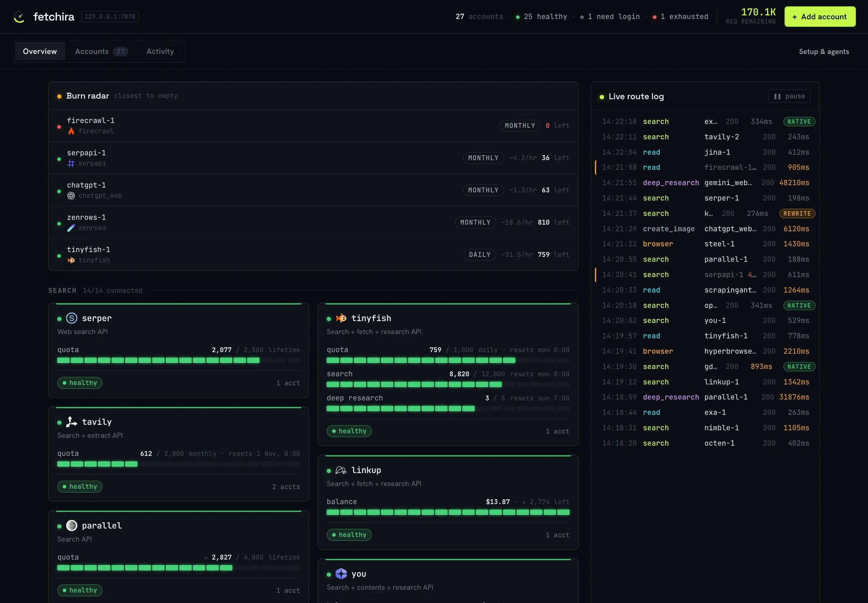Click the tavily card logo icon
868x603 pixels.
(x=72, y=421)
